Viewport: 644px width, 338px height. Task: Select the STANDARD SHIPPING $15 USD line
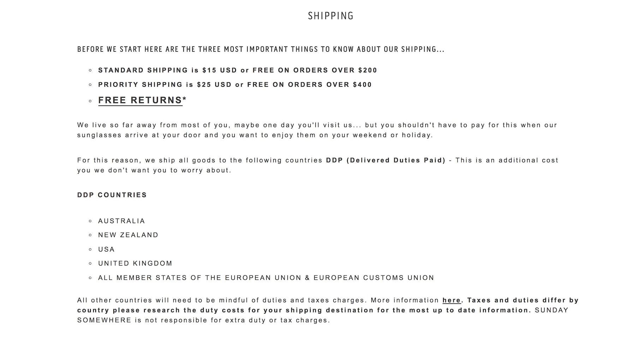(x=237, y=70)
